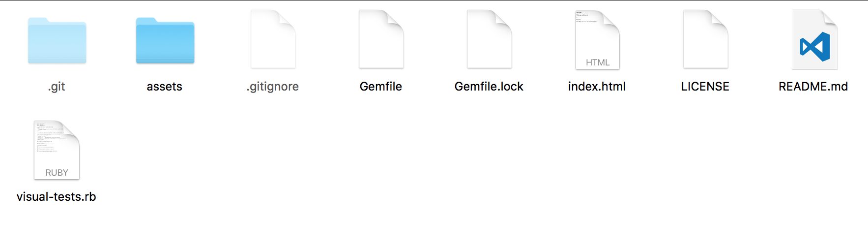Click the RUBY badge on visual-tests.rb thumbnail
868x248 pixels.
(57, 173)
